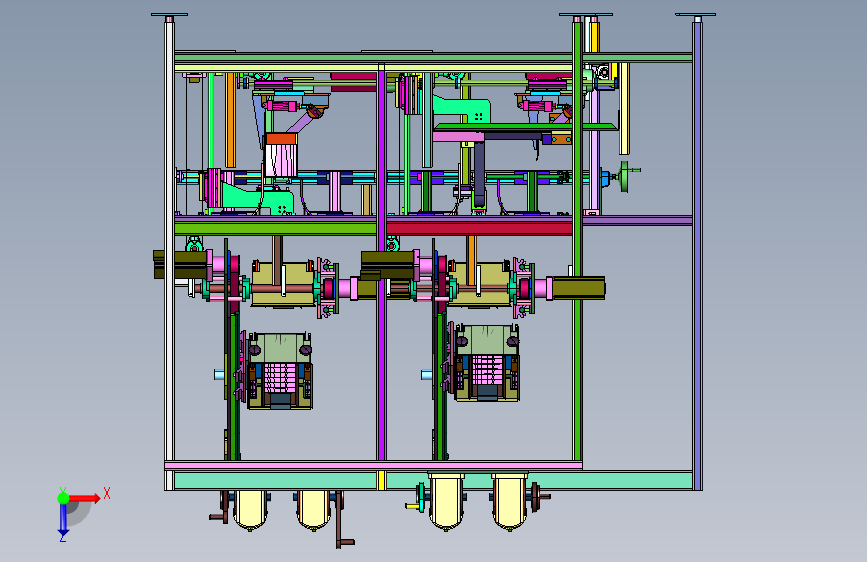This screenshot has height=562, width=867.
Task: Select the magenta central vertical post
Action: click(381, 261)
